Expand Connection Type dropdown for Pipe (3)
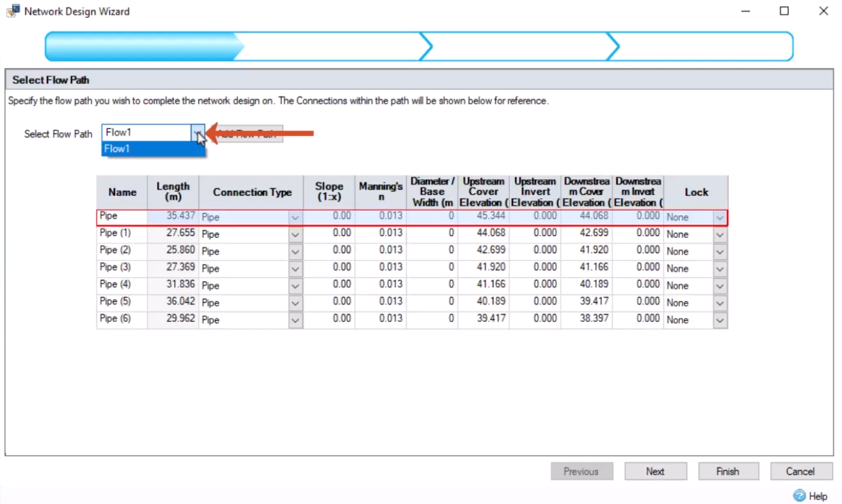Screen dimensions: 842x504 296,269
